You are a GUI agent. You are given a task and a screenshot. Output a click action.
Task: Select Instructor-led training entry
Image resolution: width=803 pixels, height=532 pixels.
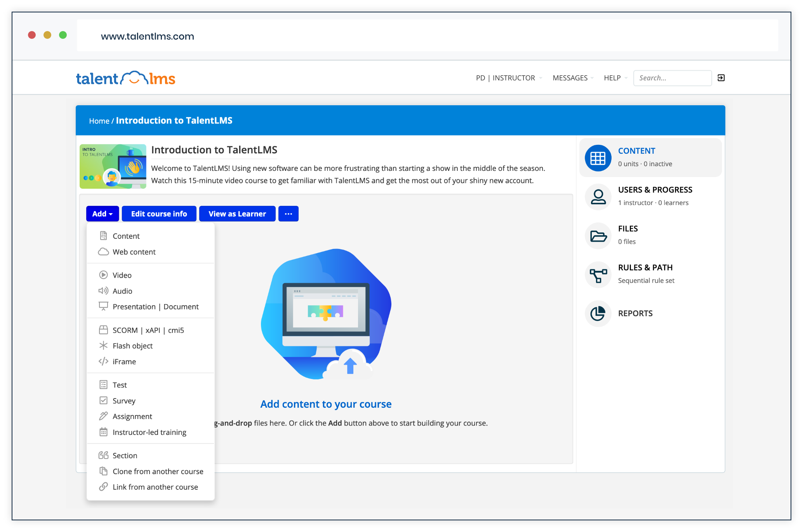[151, 432]
